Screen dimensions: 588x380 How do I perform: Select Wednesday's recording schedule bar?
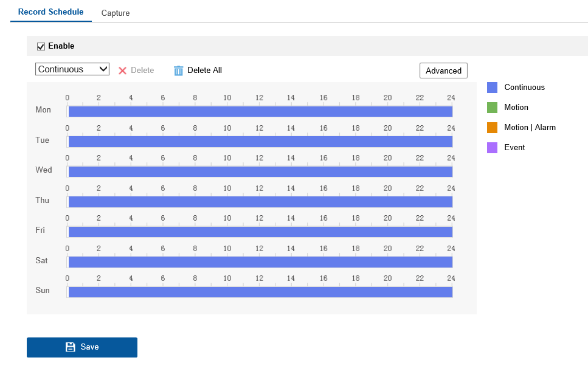[260, 171]
